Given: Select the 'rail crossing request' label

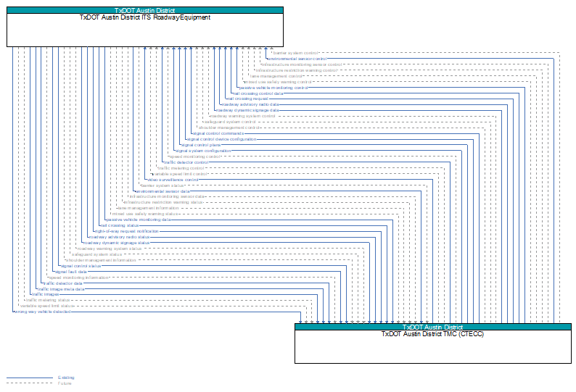Looking at the screenshot, I should click(x=248, y=99).
